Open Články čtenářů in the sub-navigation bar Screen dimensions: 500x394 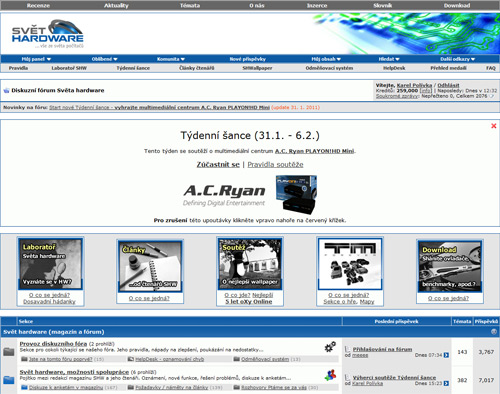(x=197, y=68)
